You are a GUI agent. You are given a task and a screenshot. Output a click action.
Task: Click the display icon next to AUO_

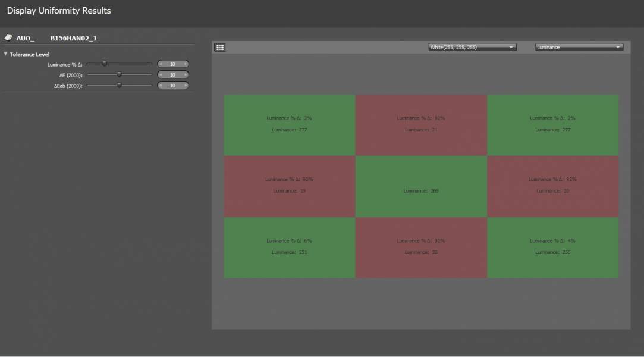point(8,37)
